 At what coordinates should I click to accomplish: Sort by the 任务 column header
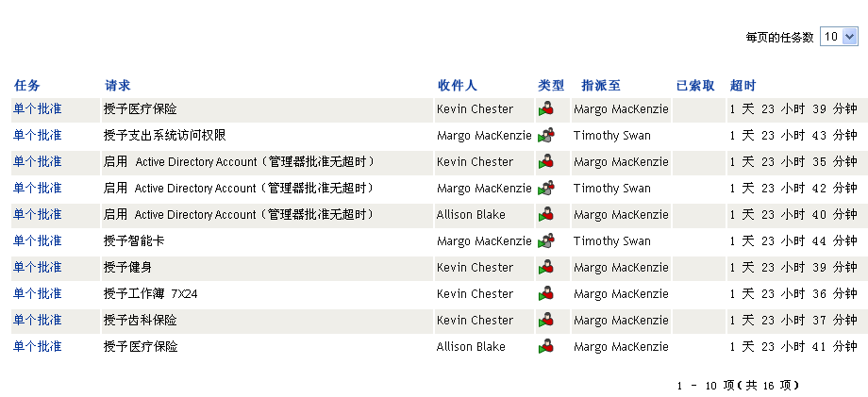(27, 86)
